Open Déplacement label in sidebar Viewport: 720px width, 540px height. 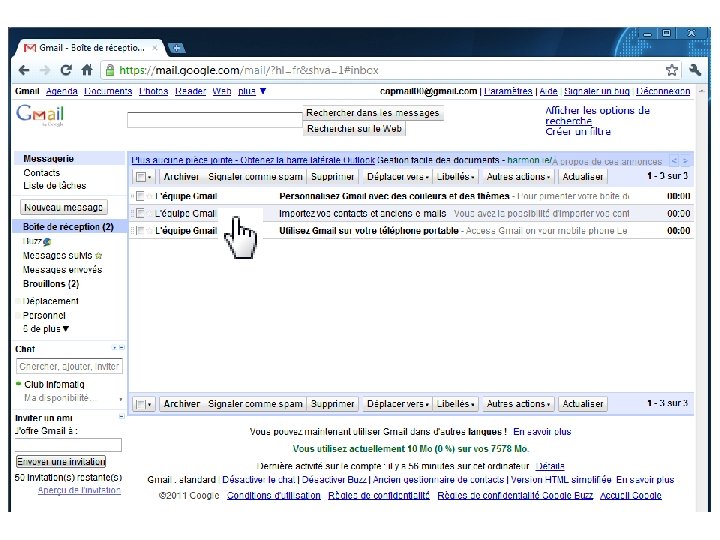(51, 301)
